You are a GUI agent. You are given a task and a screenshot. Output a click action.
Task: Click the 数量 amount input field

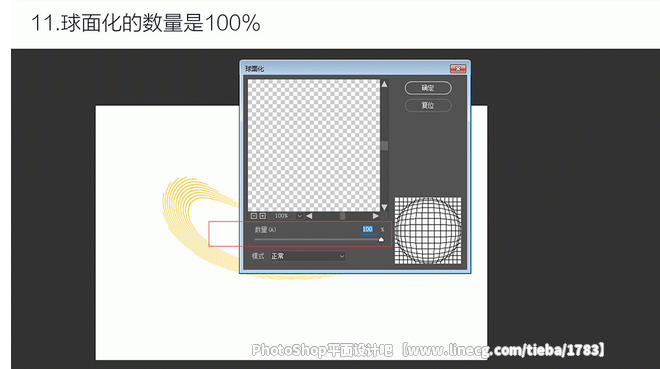(367, 229)
